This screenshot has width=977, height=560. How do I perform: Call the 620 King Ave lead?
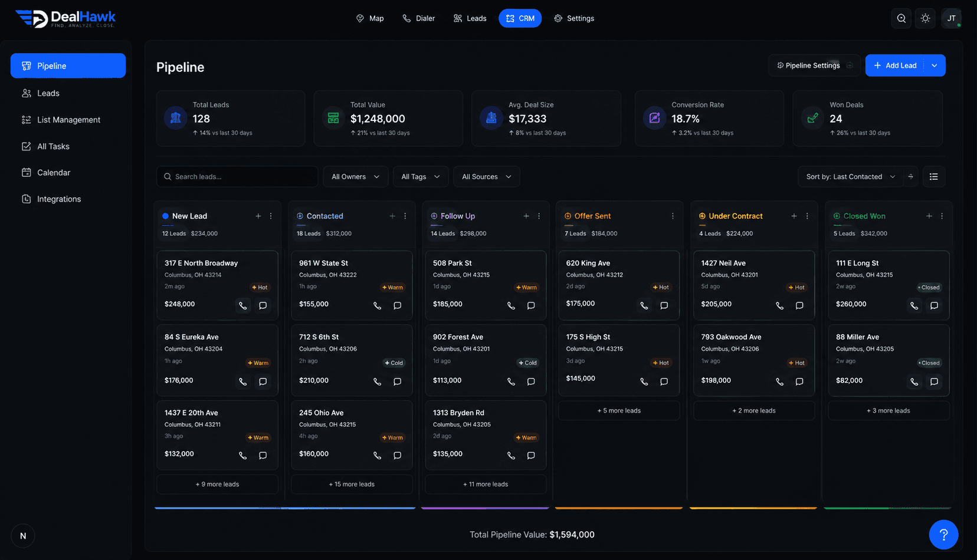(644, 305)
